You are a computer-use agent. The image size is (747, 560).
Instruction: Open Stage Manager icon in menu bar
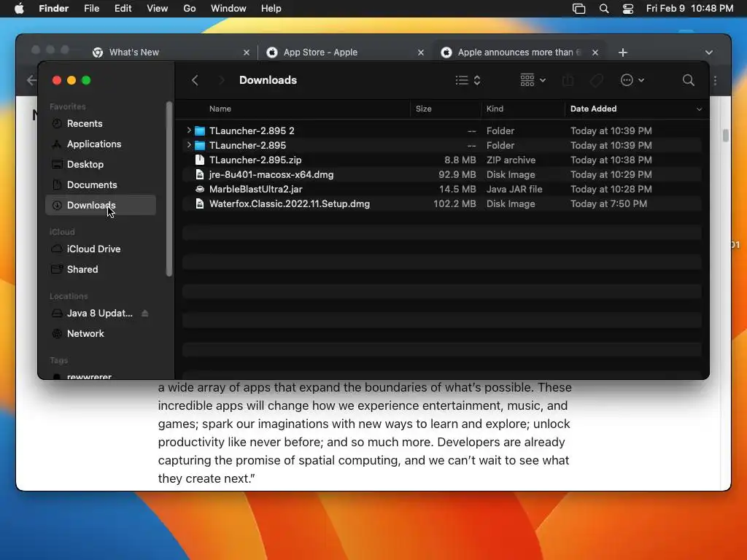578,9
